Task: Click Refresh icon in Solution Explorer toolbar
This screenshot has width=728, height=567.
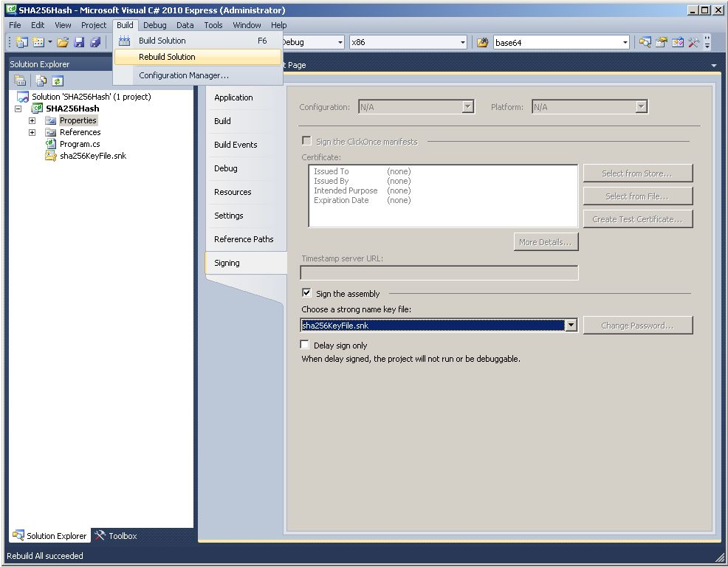Action: click(57, 80)
